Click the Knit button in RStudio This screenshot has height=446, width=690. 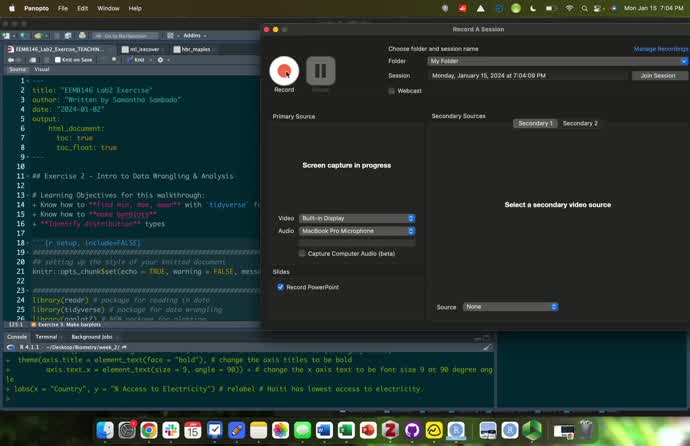click(138, 60)
